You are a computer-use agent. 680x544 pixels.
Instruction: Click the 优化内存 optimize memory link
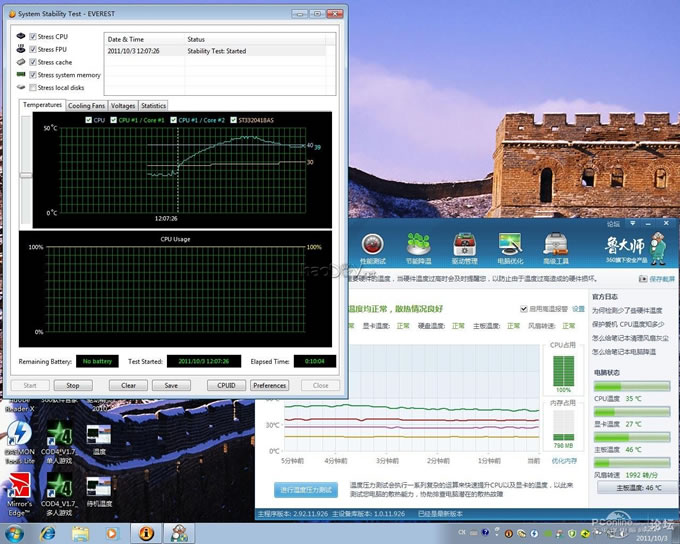[563, 461]
